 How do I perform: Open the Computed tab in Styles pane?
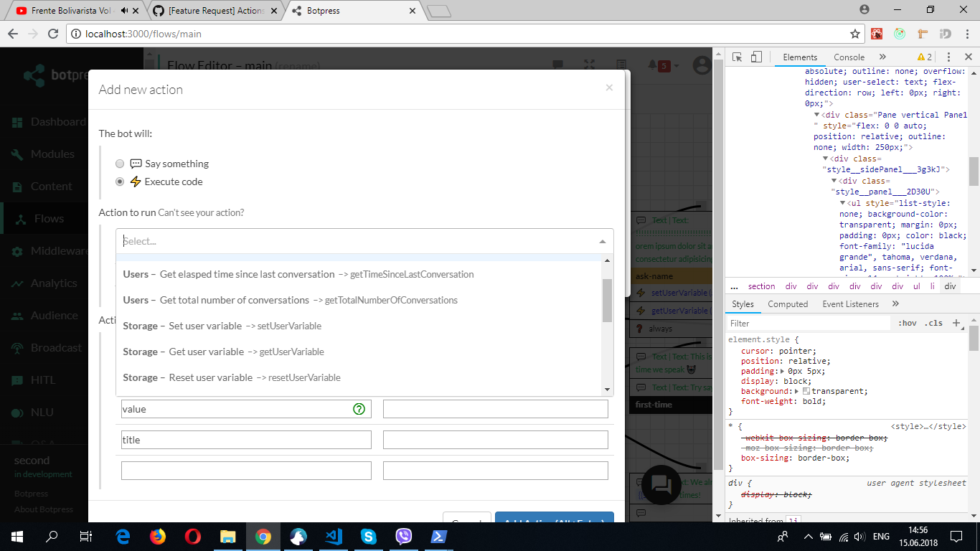788,303
